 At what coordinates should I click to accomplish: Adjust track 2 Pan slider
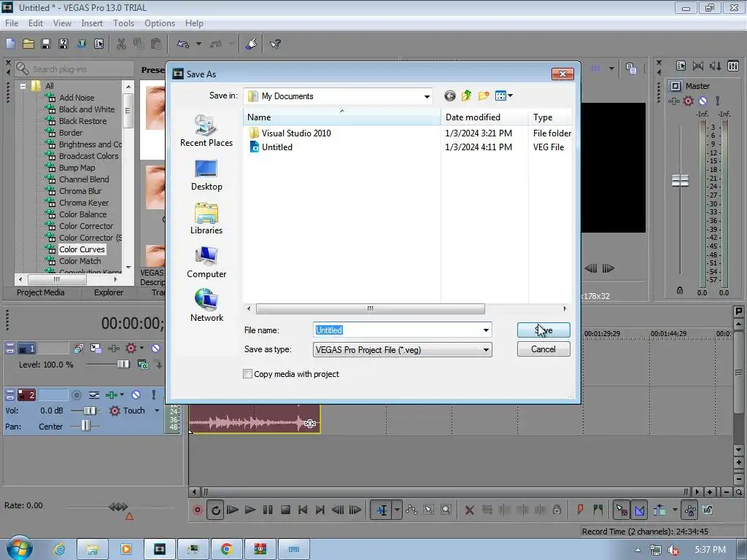point(85,426)
